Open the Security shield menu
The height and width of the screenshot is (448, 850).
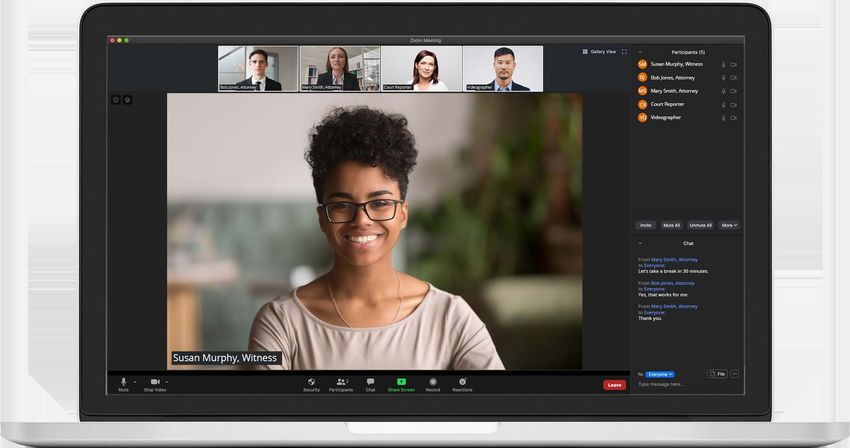pyautogui.click(x=311, y=385)
